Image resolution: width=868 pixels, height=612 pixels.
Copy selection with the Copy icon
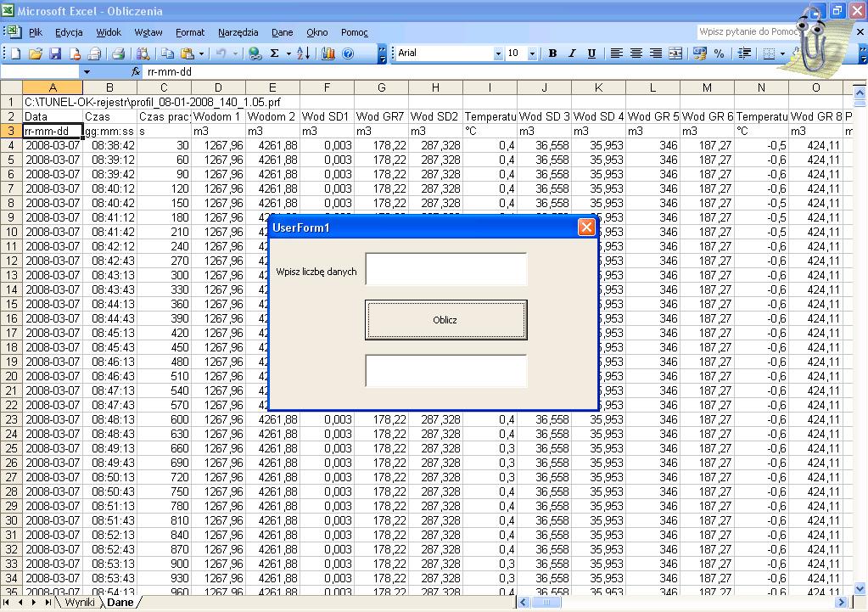(x=167, y=53)
